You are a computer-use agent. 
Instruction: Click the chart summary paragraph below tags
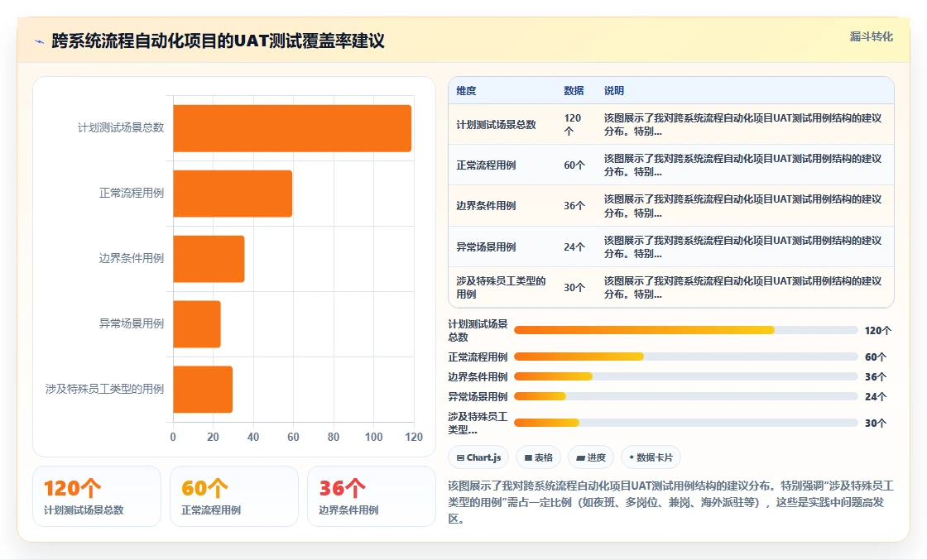670,502
